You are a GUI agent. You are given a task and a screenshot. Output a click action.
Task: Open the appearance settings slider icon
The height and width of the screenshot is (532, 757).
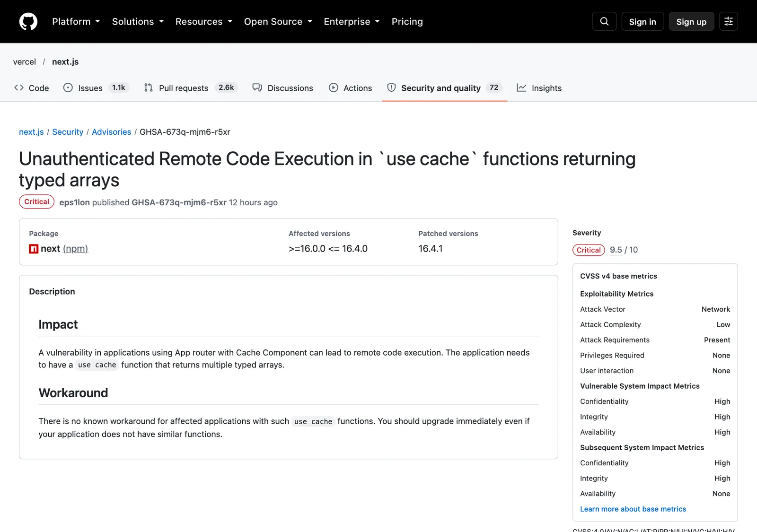pyautogui.click(x=729, y=21)
